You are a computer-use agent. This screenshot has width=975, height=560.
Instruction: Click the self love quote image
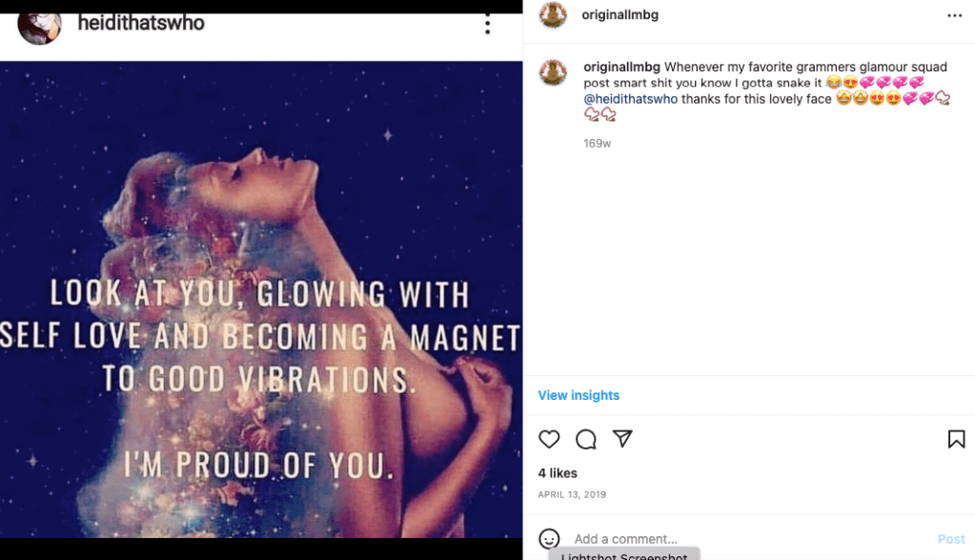pos(261,305)
